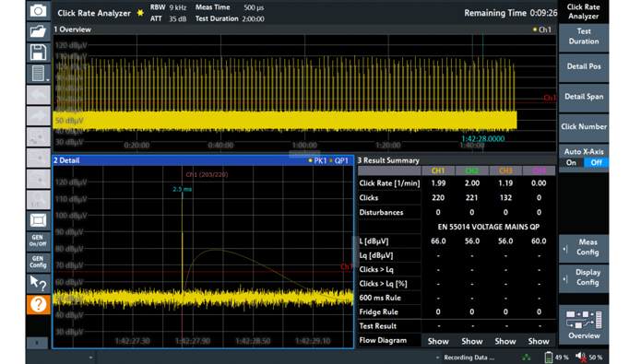Open the orange help question mark
This screenshot has height=364, width=641.
(38, 304)
